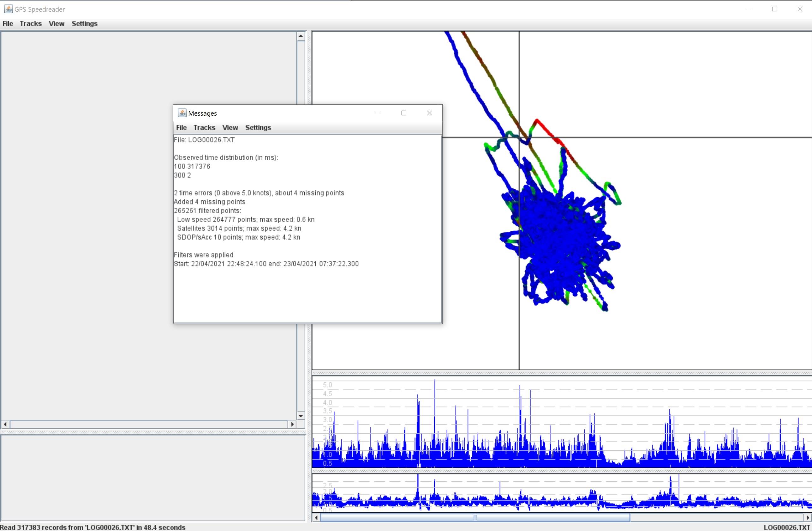The height and width of the screenshot is (531, 812).
Task: Click left panel horizontal scroll left arrow
Action: point(5,424)
